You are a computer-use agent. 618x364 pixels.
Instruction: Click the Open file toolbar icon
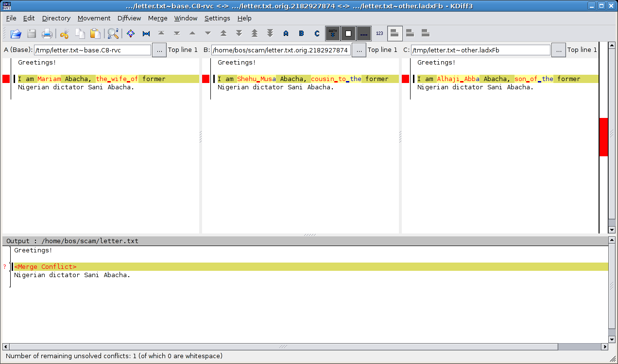(x=16, y=33)
